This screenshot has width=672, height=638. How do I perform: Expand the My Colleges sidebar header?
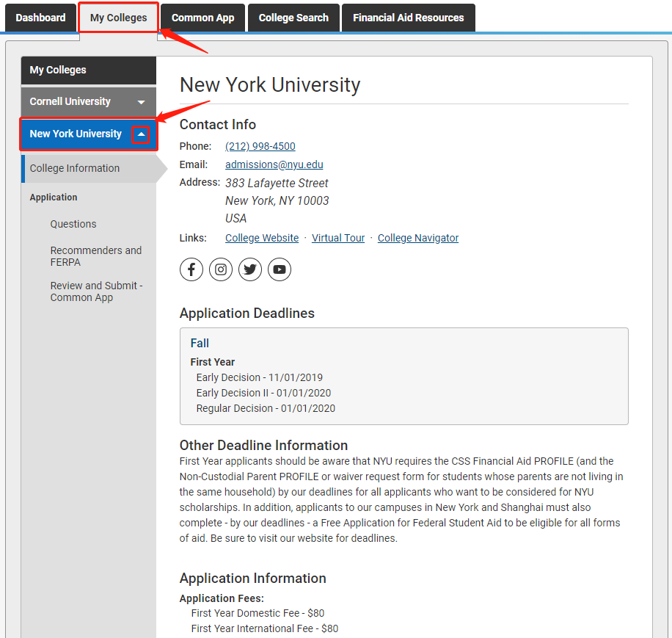pyautogui.click(x=88, y=70)
